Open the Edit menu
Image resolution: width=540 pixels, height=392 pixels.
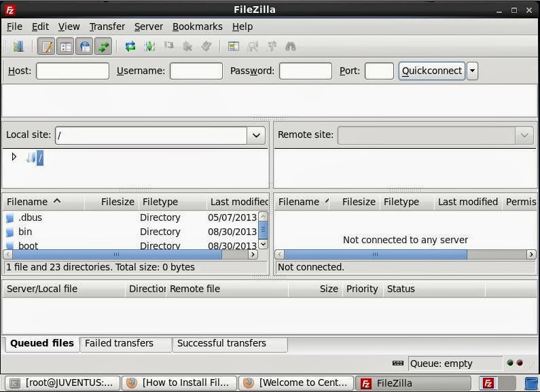(x=40, y=26)
